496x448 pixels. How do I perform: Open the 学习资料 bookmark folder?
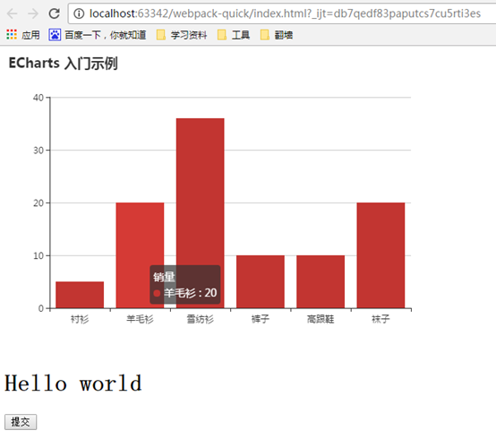click(x=182, y=35)
